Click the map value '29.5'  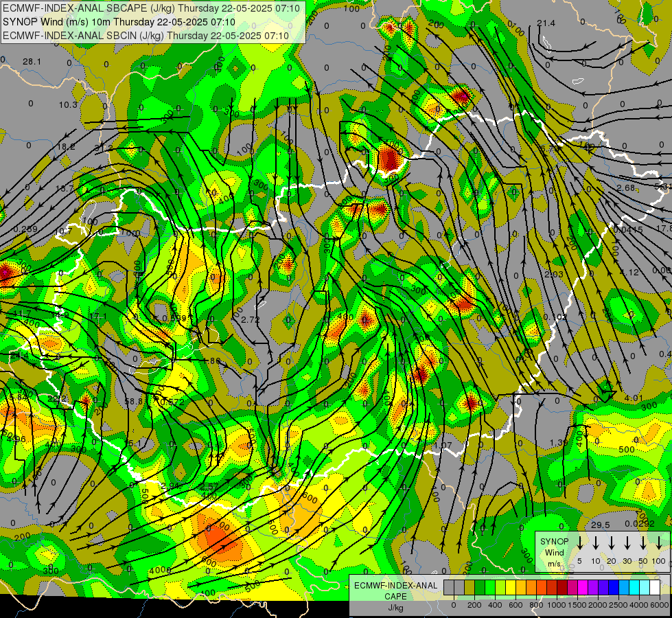pyautogui.click(x=601, y=525)
